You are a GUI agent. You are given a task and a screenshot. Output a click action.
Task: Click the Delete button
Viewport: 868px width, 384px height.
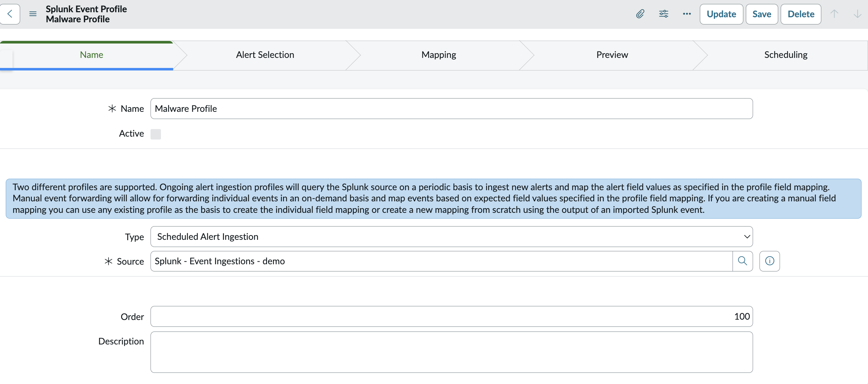801,14
